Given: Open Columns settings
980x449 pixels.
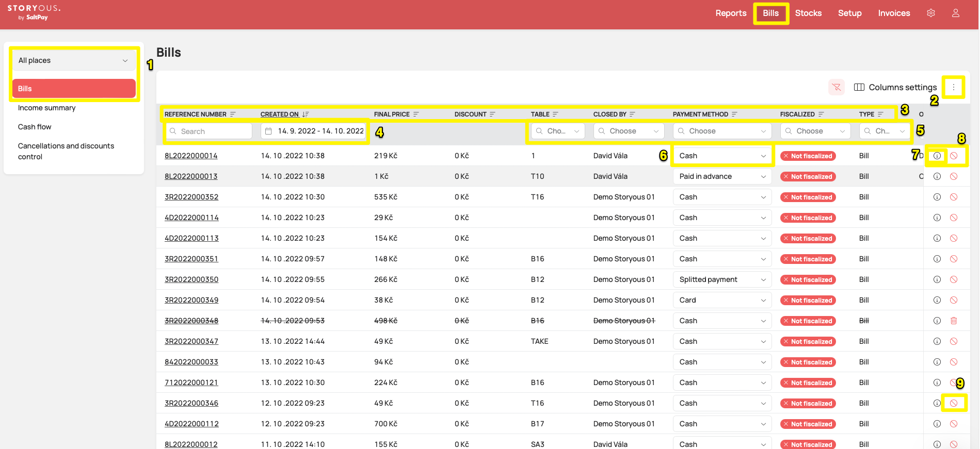Looking at the screenshot, I should pyautogui.click(x=895, y=87).
